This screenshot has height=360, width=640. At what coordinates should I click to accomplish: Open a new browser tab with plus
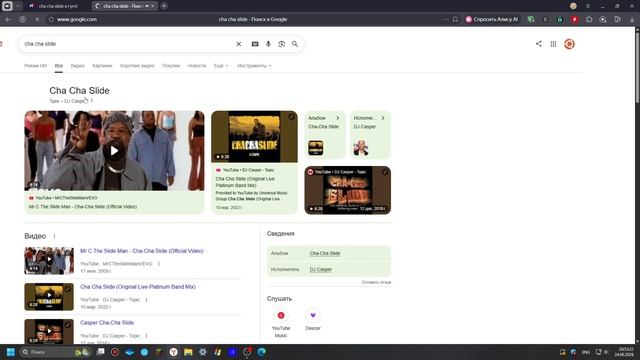click(164, 6)
